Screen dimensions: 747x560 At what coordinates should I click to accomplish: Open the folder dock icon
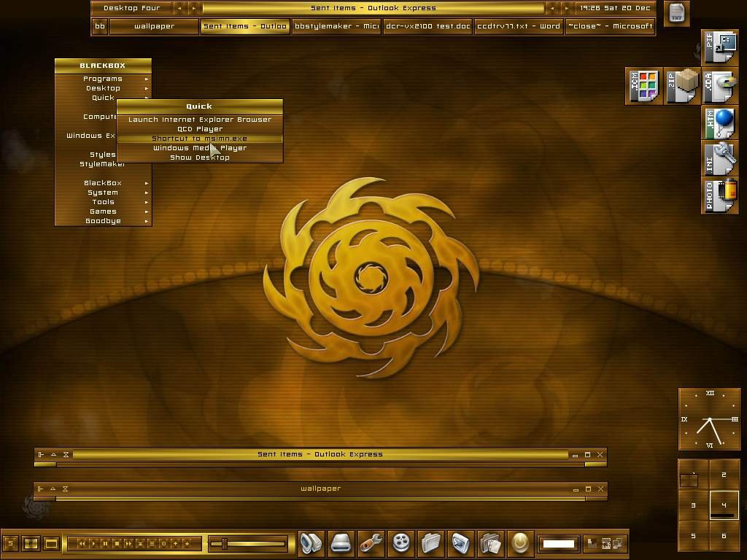pos(431,542)
